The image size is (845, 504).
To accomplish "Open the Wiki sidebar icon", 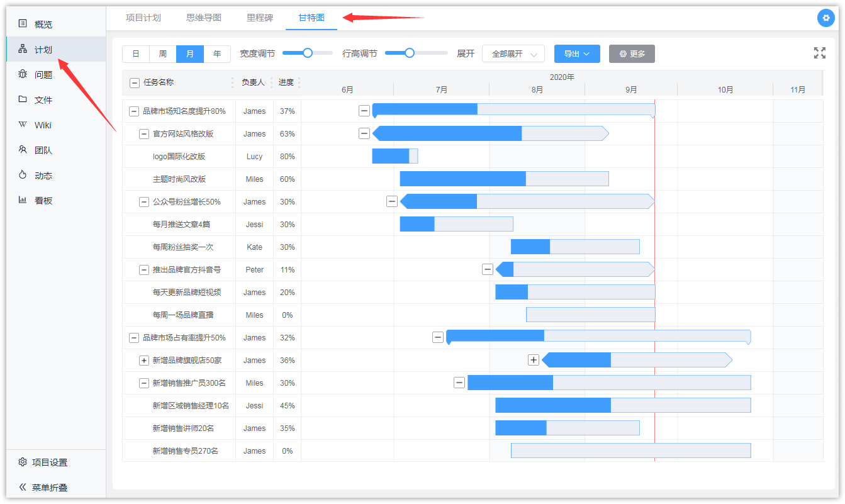I will coord(23,125).
